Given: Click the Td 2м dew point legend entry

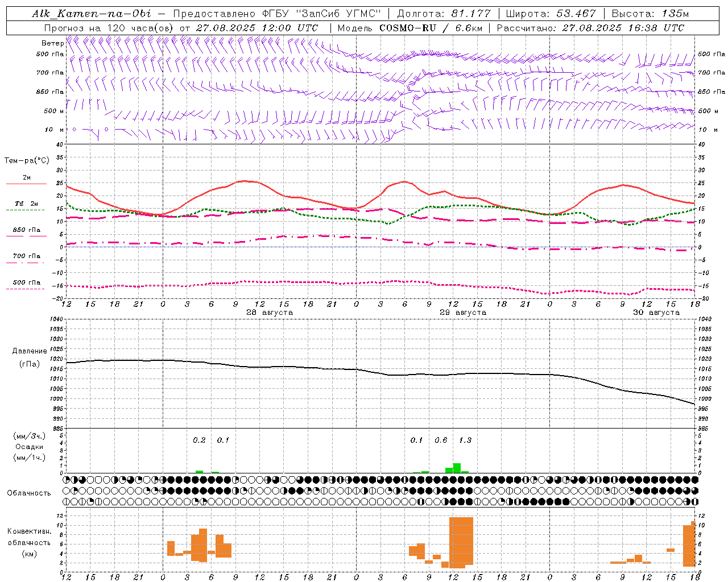Looking at the screenshot, I should [x=26, y=203].
